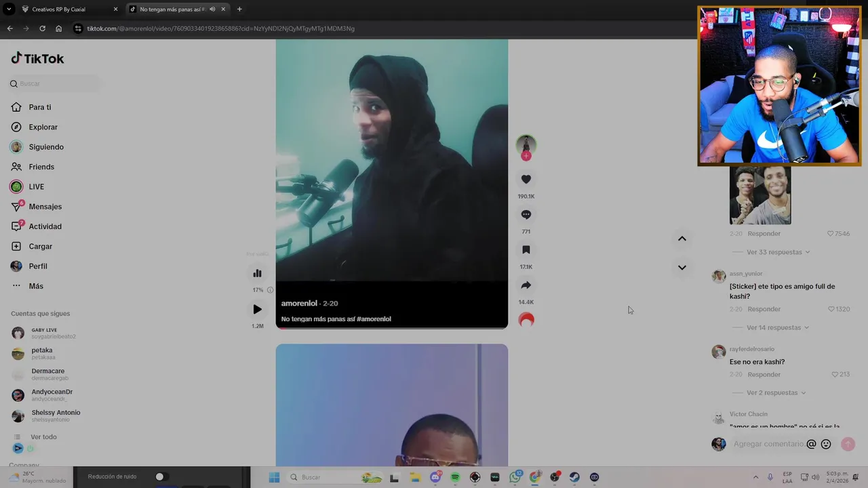Viewport: 868px width, 488px height.
Task: Like the video with heart icon
Action: (x=526, y=180)
